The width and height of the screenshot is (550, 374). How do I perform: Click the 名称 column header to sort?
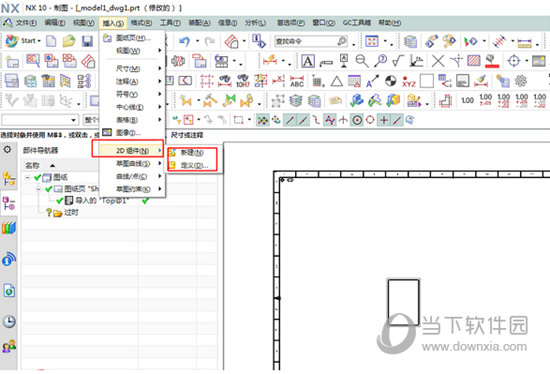click(x=32, y=165)
